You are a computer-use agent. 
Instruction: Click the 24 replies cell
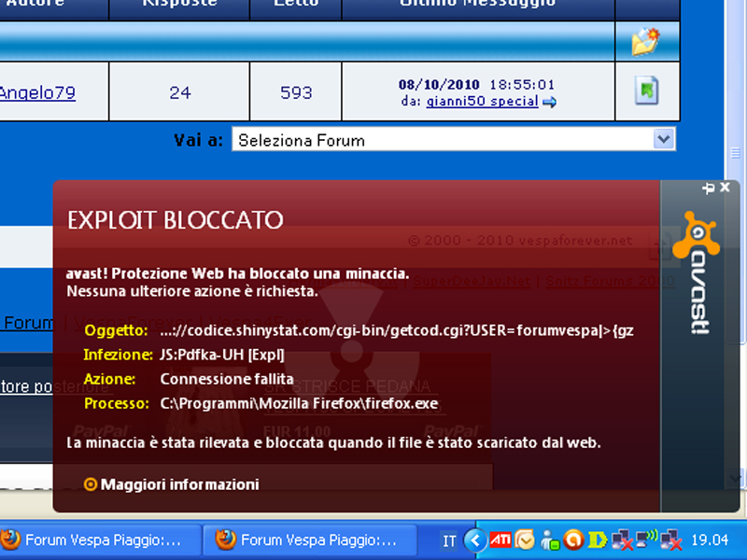coord(179,91)
